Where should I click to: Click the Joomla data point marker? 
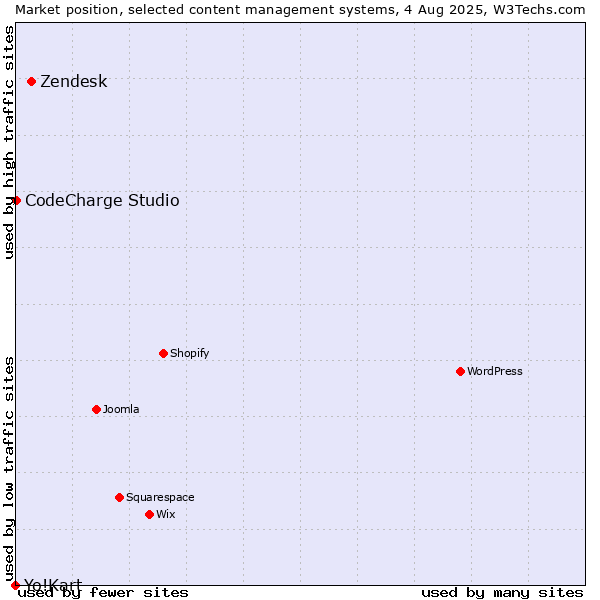pyautogui.click(x=96, y=409)
